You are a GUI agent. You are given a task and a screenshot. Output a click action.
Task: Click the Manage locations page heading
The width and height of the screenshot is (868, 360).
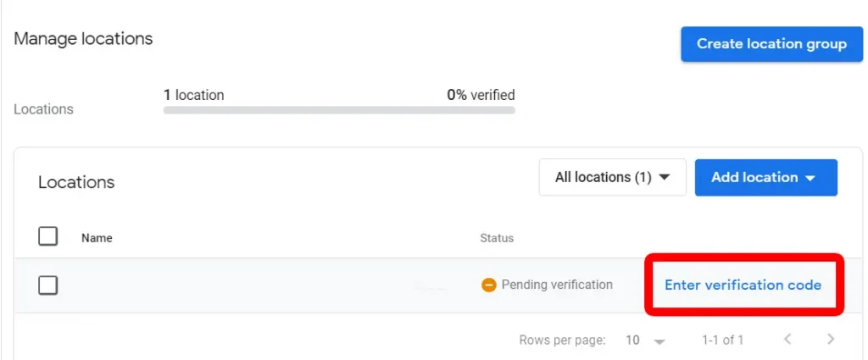click(x=83, y=39)
